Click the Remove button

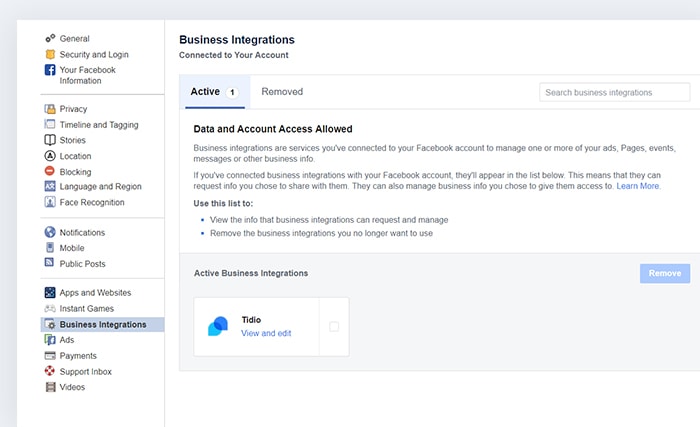pyautogui.click(x=665, y=273)
